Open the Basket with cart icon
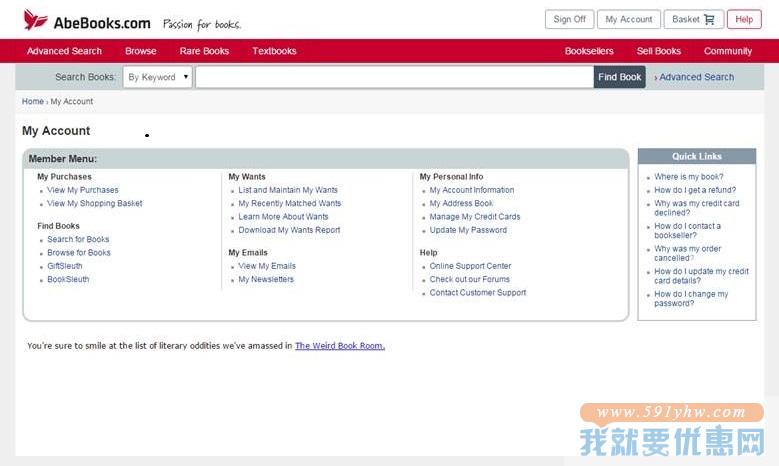Image resolution: width=779 pixels, height=466 pixels. 693,19
